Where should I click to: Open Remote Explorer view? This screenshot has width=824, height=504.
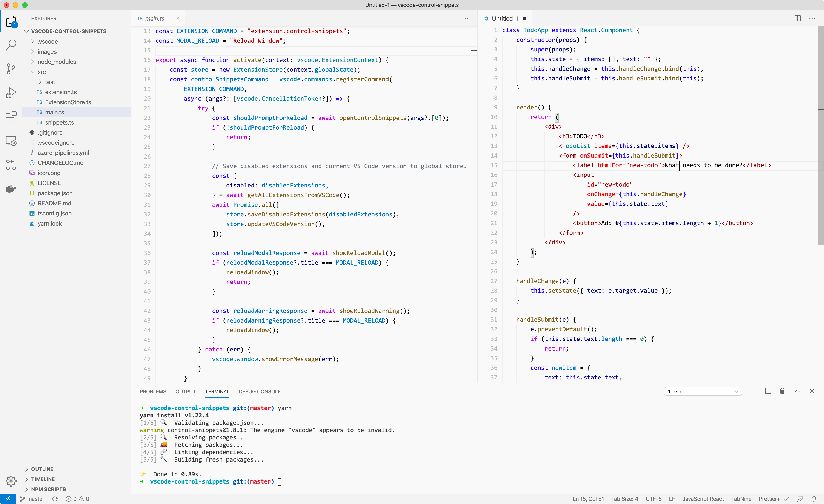[x=11, y=141]
